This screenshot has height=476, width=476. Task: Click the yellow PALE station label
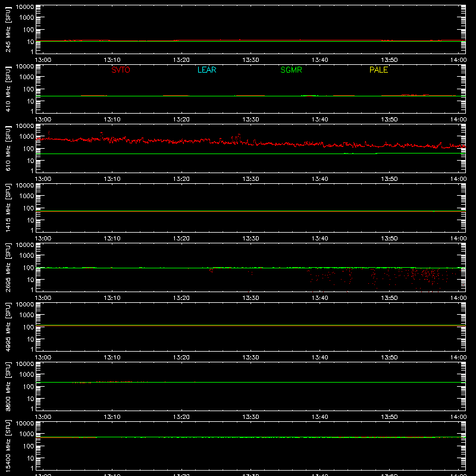(x=378, y=70)
